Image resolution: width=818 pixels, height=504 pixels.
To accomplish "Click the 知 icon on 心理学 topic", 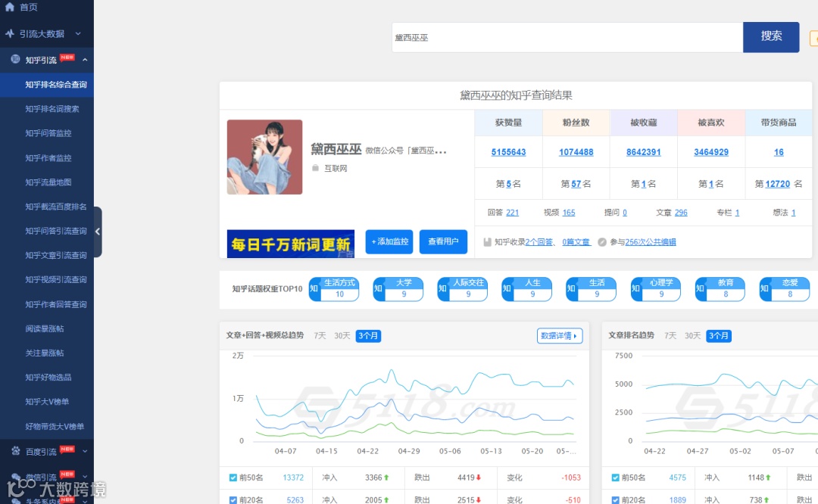I will point(636,288).
